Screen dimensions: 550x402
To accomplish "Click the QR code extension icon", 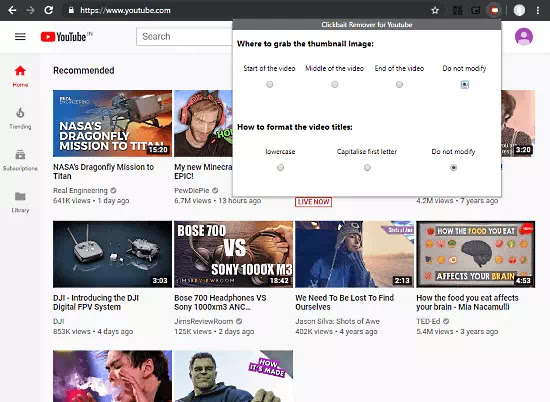I will pyautogui.click(x=457, y=11).
